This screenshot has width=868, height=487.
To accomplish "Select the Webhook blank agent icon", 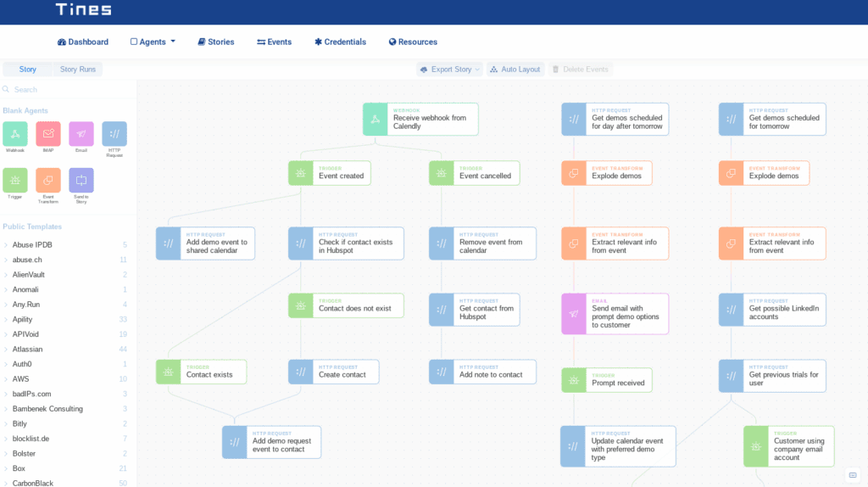I will click(15, 134).
